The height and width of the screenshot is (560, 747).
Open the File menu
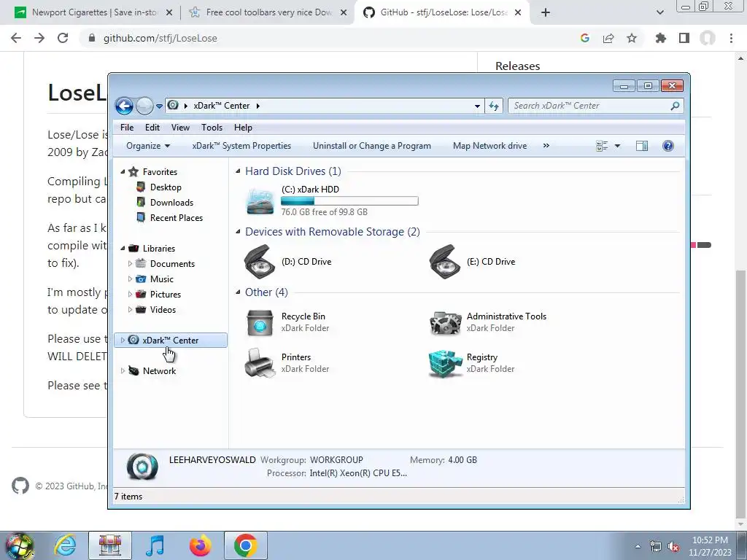click(x=127, y=127)
